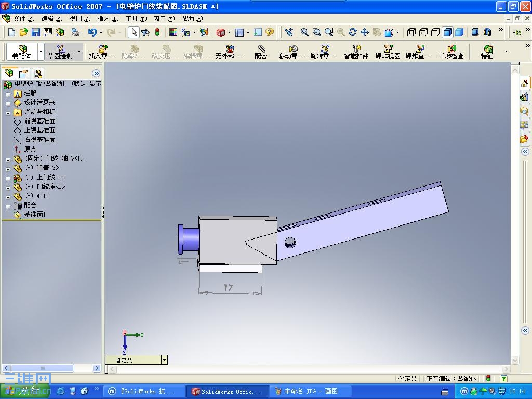Run 干涉检查 Interference Detection
The height and width of the screenshot is (399, 532).
tap(451, 51)
